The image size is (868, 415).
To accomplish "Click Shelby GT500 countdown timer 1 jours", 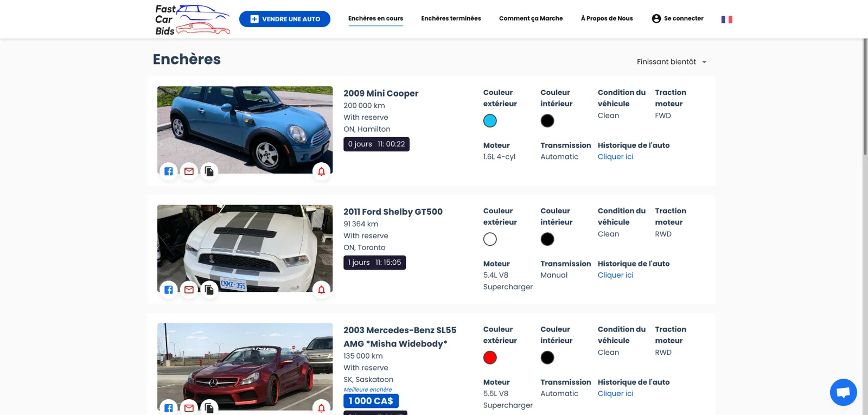I will click(x=374, y=263).
